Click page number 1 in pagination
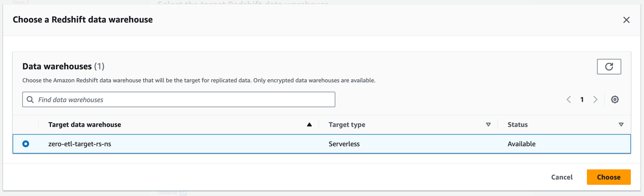 coord(582,99)
